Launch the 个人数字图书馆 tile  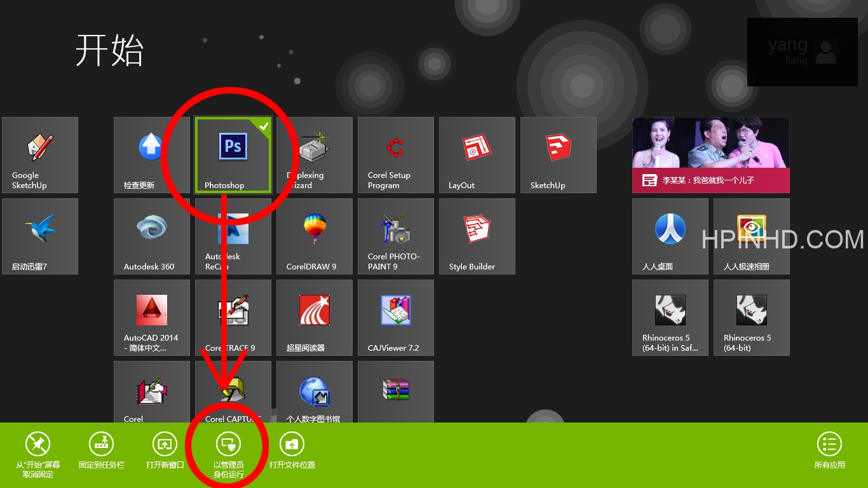point(315,391)
